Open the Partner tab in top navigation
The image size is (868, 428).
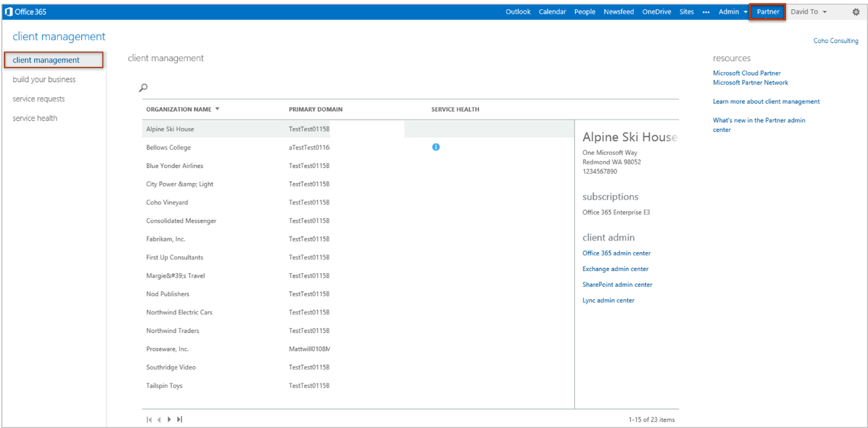[768, 12]
